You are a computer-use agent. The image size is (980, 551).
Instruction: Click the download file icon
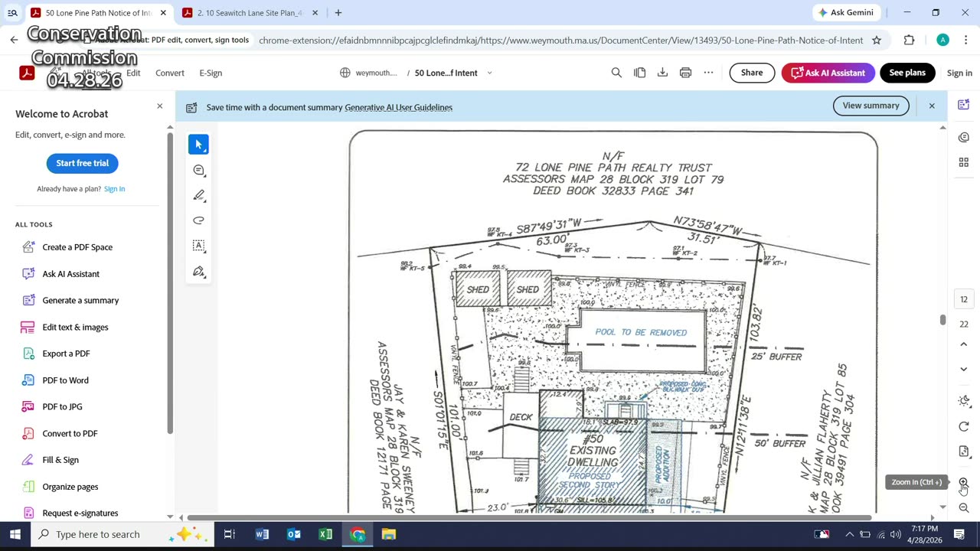coord(662,73)
